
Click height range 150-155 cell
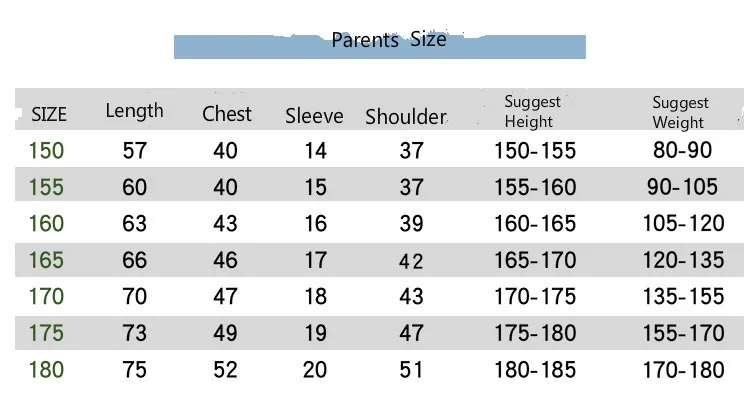tap(535, 151)
